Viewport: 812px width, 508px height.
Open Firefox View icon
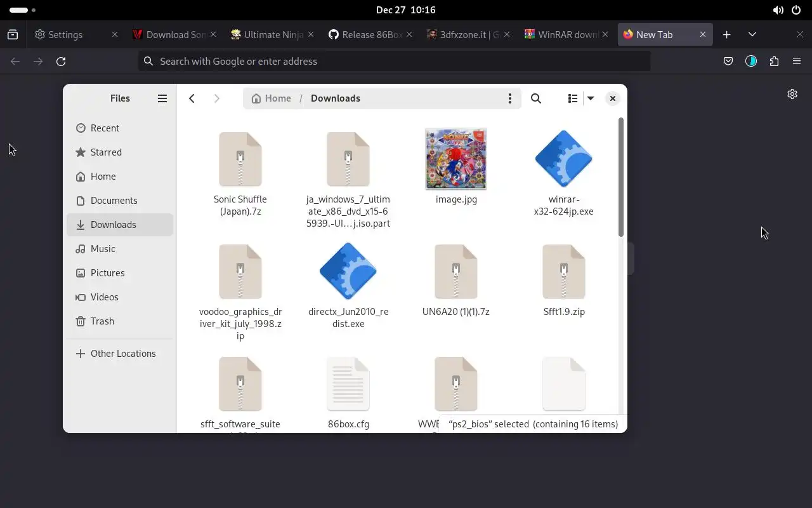coord(13,35)
